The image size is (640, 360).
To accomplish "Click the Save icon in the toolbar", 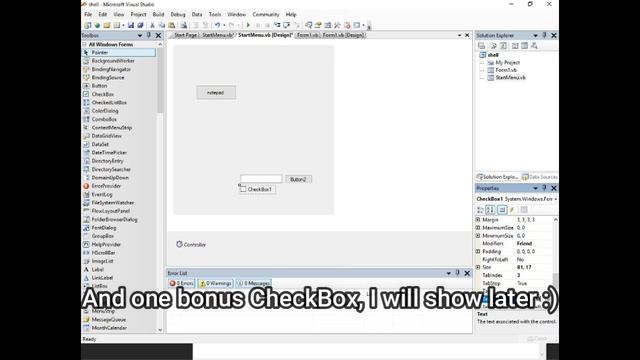I will coord(131,25).
